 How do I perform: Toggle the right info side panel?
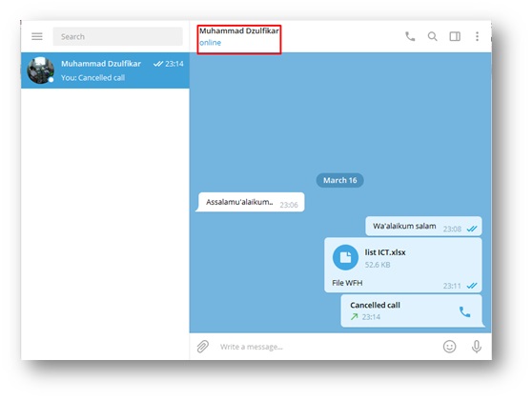coord(455,36)
